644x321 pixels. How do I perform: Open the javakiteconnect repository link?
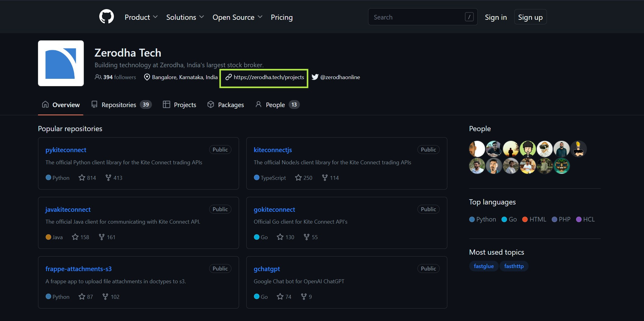click(x=68, y=209)
